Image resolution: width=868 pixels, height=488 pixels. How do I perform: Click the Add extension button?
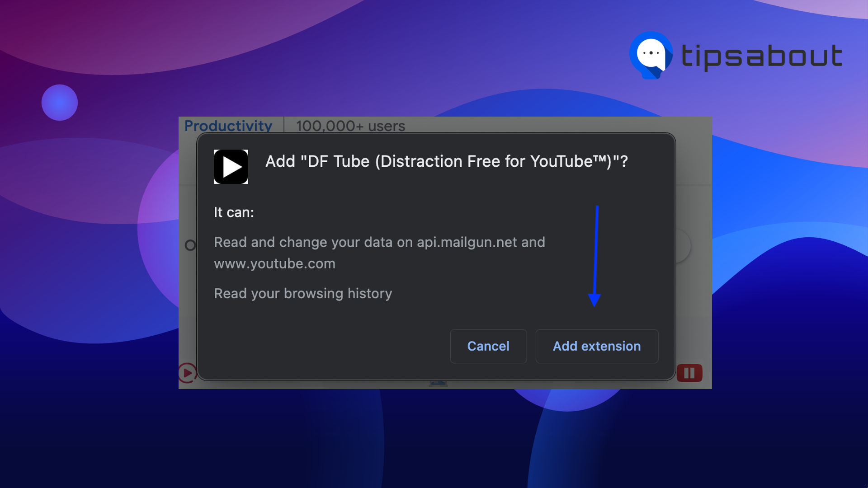(597, 346)
